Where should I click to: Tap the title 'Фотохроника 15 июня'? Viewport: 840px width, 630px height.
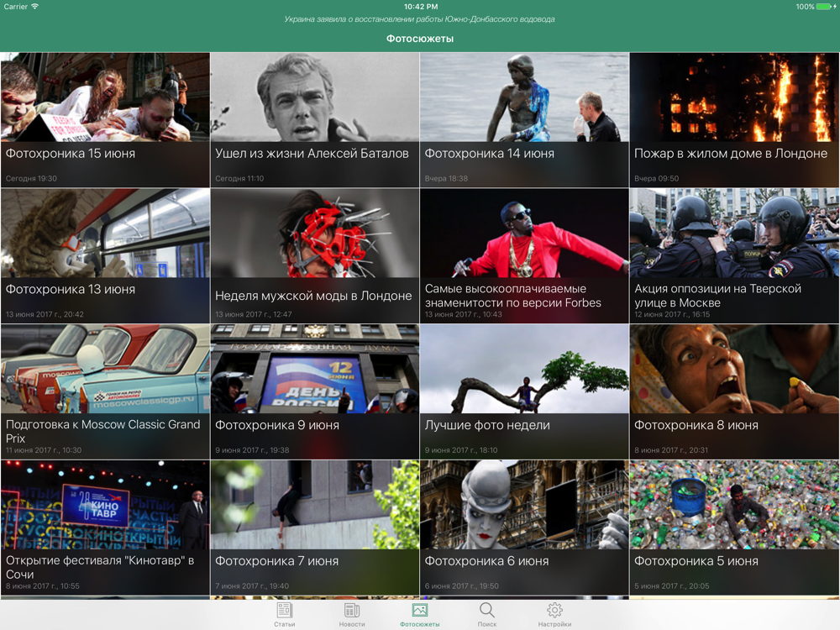click(x=71, y=154)
